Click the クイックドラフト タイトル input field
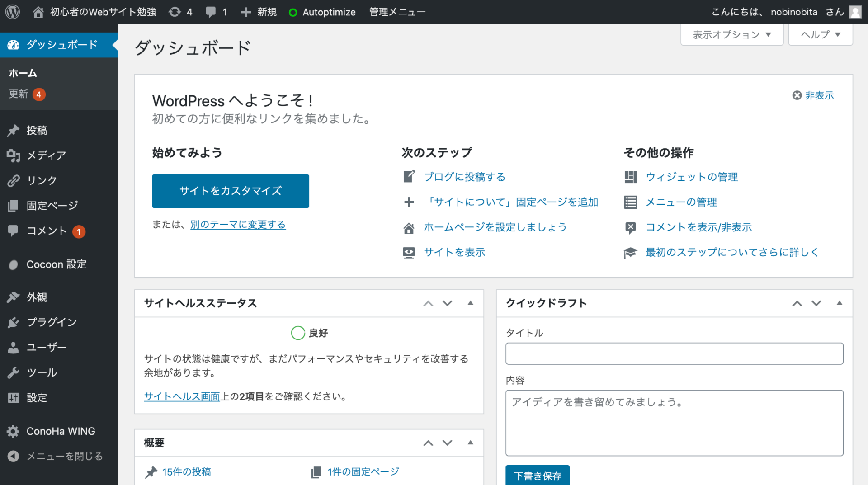The height and width of the screenshot is (485, 868). [x=674, y=353]
